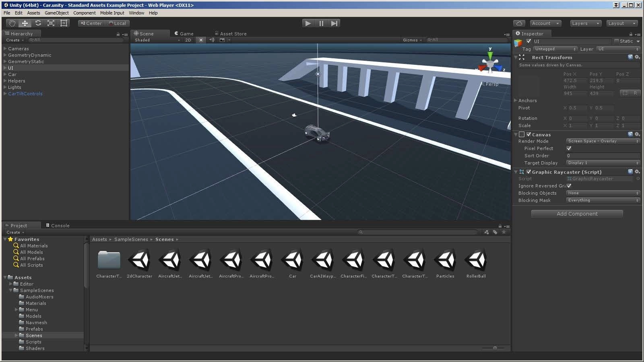Select the Rect Transform tool
This screenshot has width=644, height=362.
pyautogui.click(x=64, y=23)
